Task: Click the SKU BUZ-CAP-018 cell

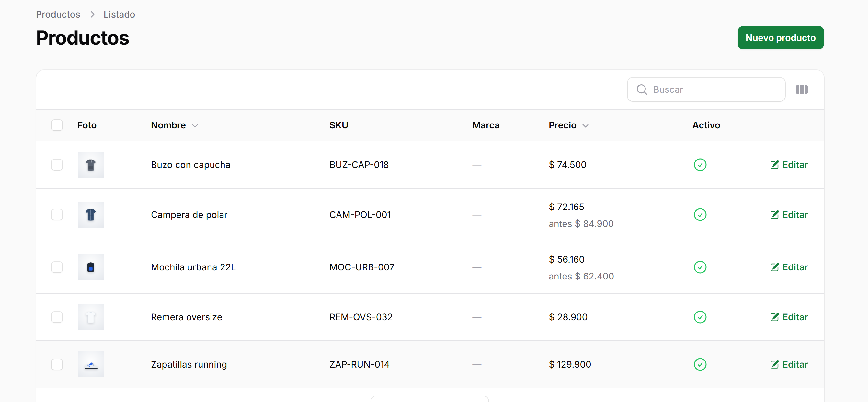Action: [x=359, y=165]
